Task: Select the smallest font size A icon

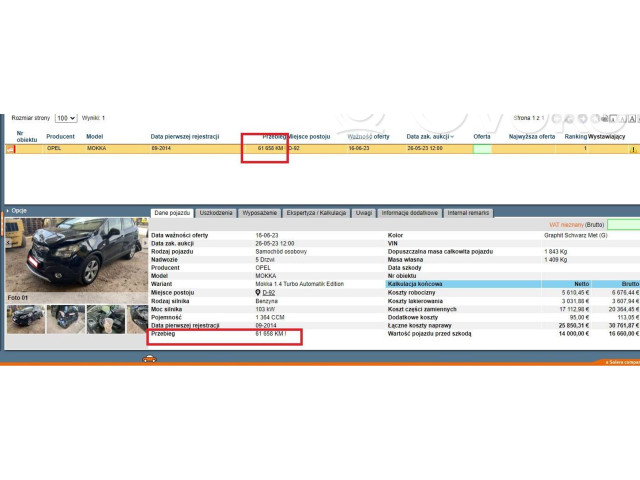Action: tap(613, 119)
